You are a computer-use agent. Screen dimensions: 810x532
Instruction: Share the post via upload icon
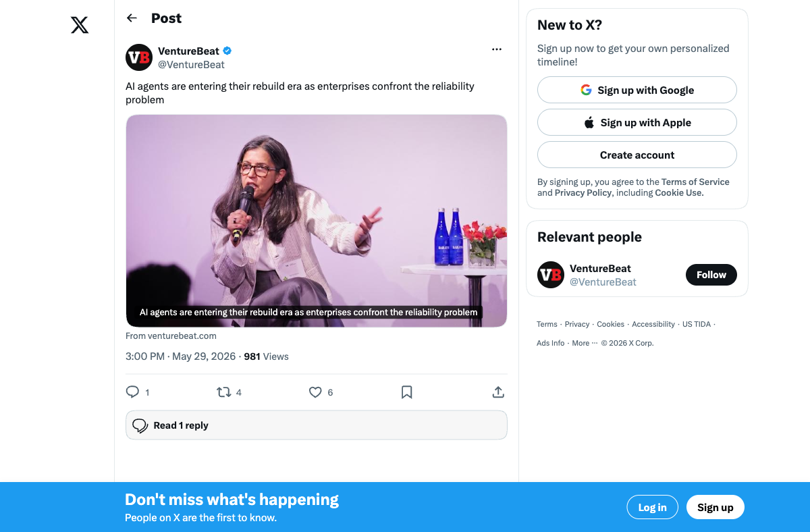(x=498, y=392)
